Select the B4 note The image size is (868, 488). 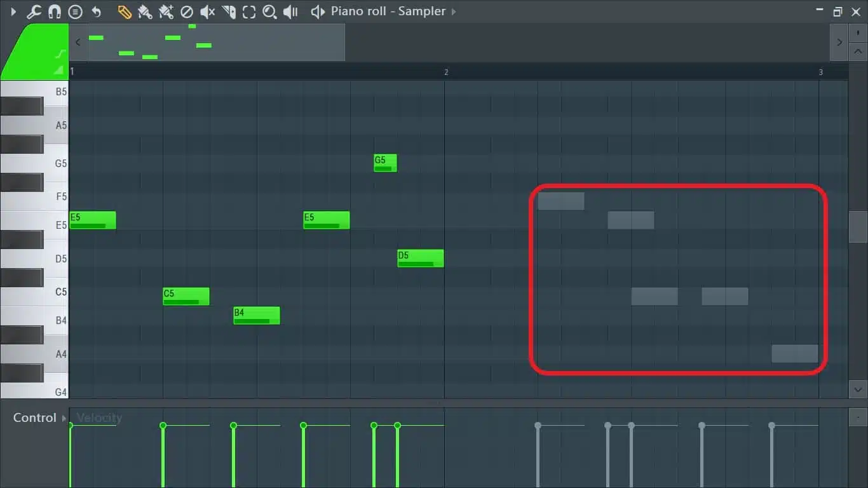[257, 315]
